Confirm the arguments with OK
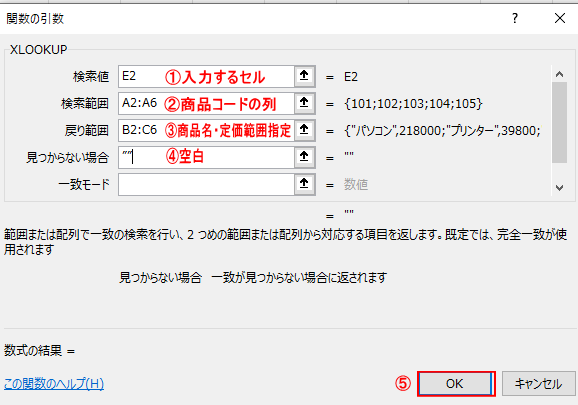This screenshot has width=578, height=405. (x=456, y=384)
